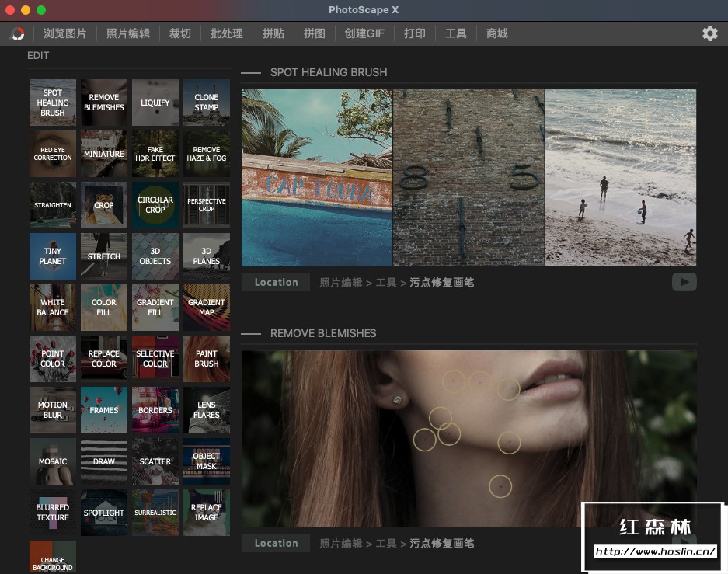Viewport: 728px width, 574px height.
Task: Open settings with the gear icon
Action: tap(709, 33)
